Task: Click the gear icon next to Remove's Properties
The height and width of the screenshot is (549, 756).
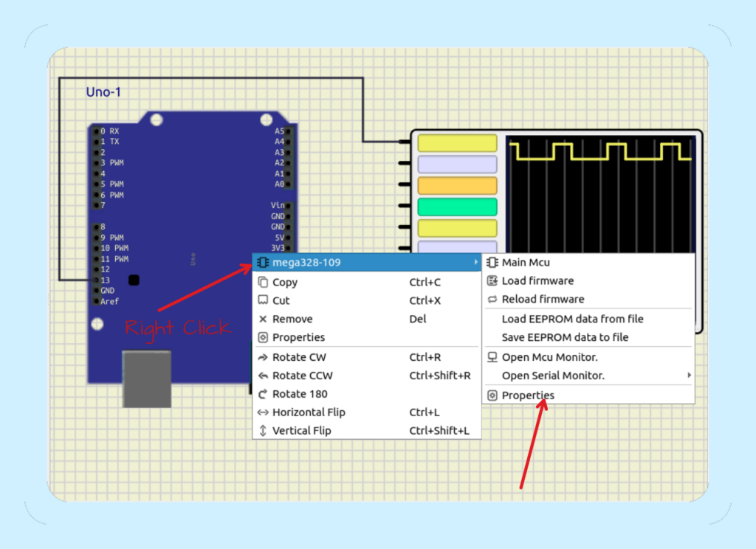Action: tap(263, 337)
